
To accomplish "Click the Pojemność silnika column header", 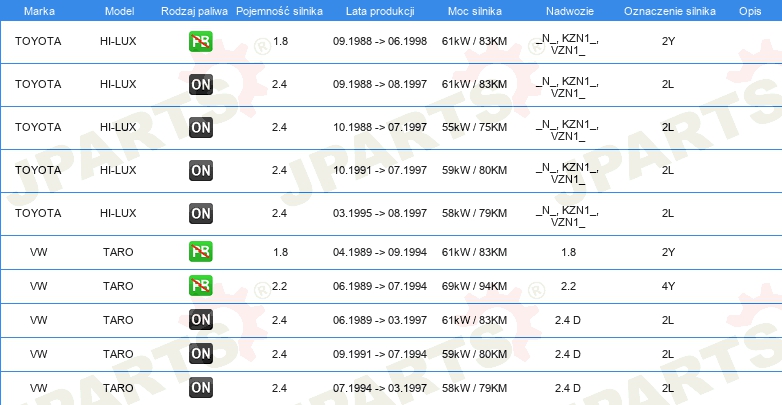I will tap(279, 11).
